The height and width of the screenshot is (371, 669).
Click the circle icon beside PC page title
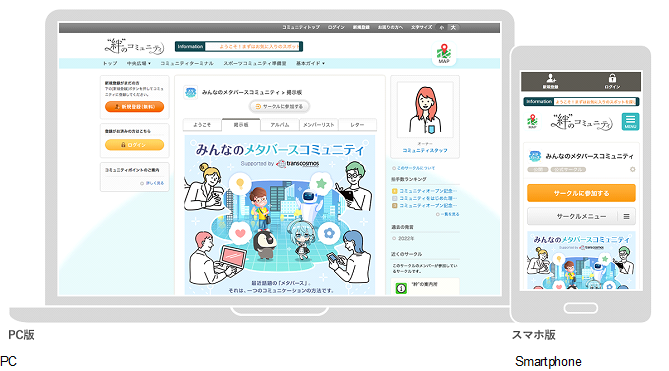tap(190, 92)
